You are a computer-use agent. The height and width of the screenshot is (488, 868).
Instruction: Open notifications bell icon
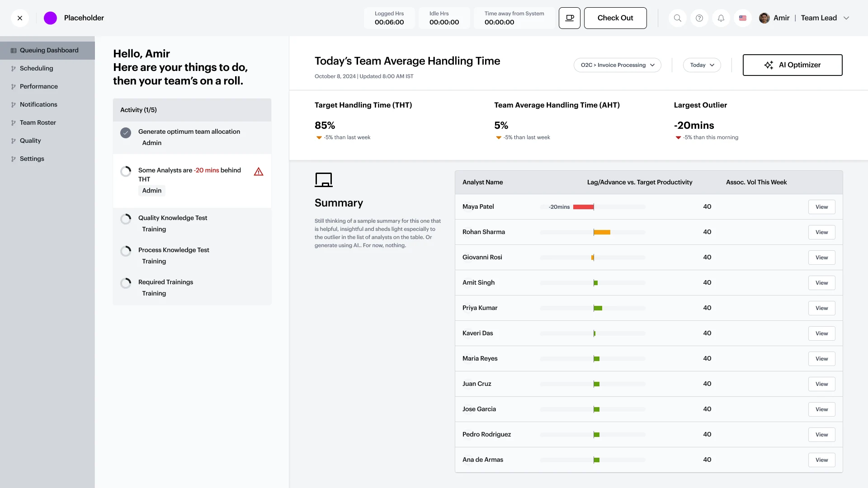click(x=721, y=18)
